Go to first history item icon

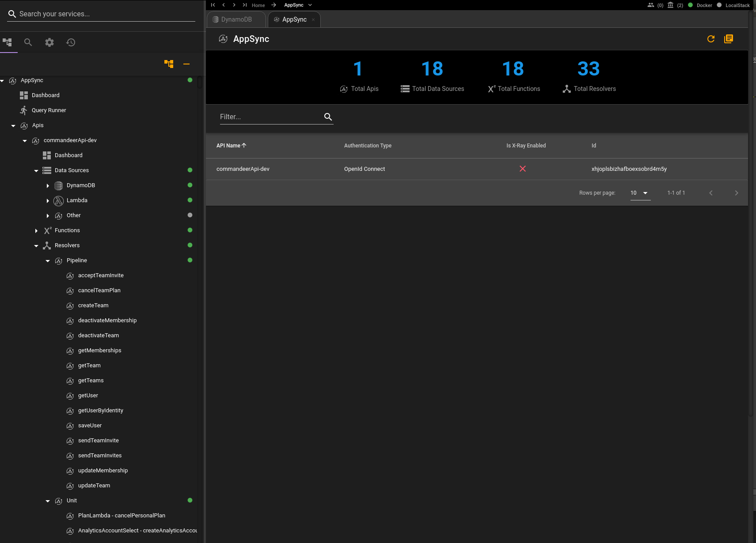click(x=213, y=5)
